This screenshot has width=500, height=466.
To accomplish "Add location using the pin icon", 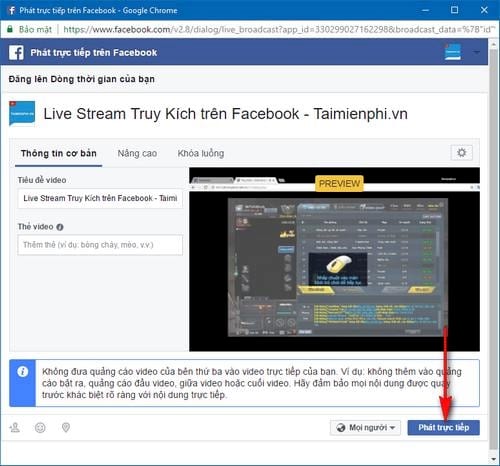I will [66, 427].
